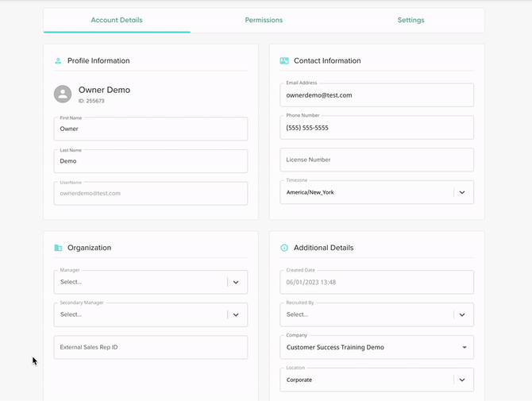Click the License Number field

point(376,160)
